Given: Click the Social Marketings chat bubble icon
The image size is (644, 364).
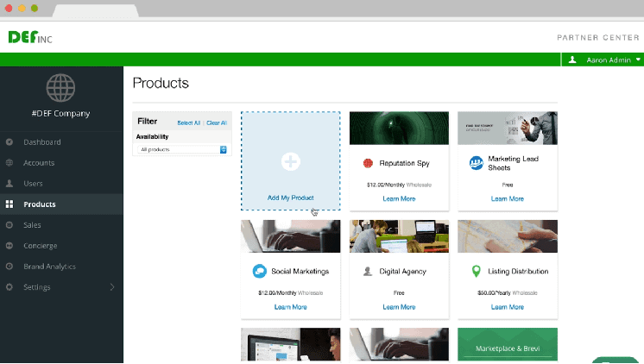Looking at the screenshot, I should pyautogui.click(x=260, y=271).
